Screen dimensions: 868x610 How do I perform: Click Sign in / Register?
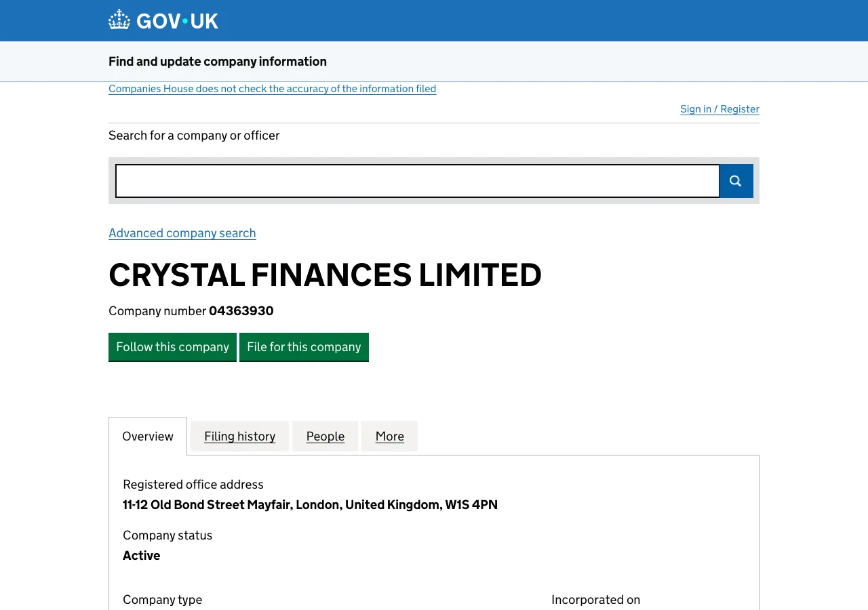[x=719, y=108]
